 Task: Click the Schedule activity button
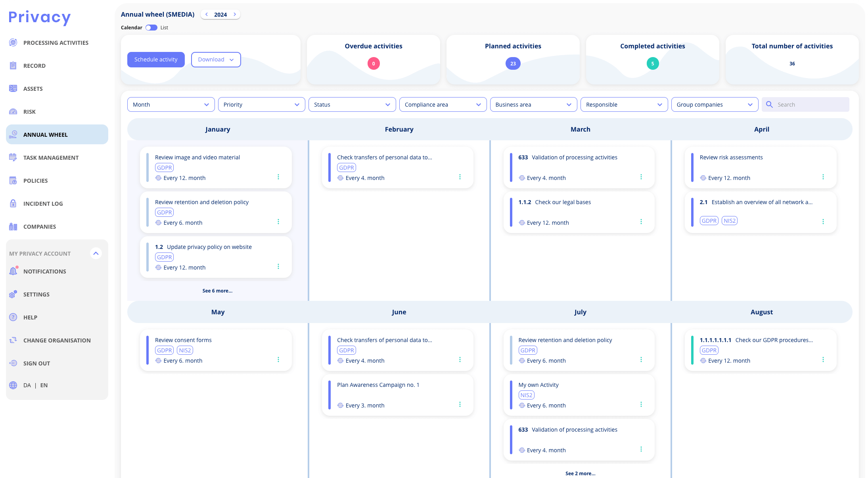pyautogui.click(x=156, y=59)
